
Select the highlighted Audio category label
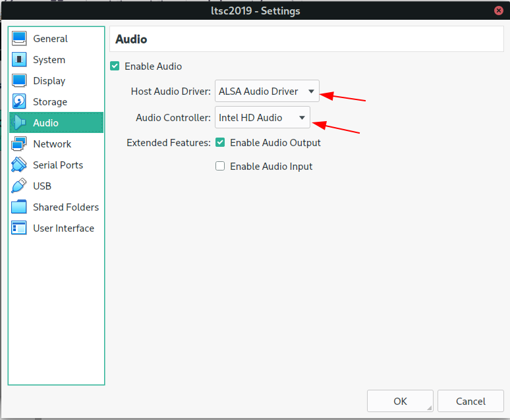point(45,123)
